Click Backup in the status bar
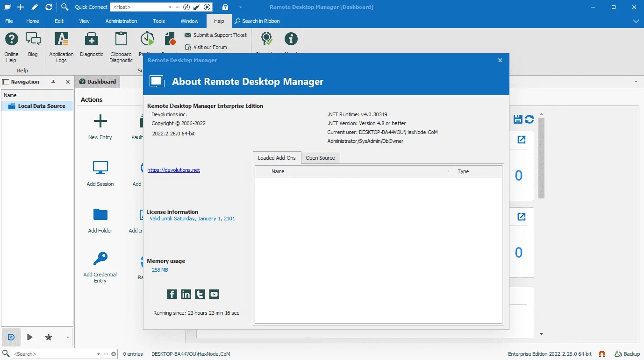The width and height of the screenshot is (644, 360). pyautogui.click(x=627, y=354)
